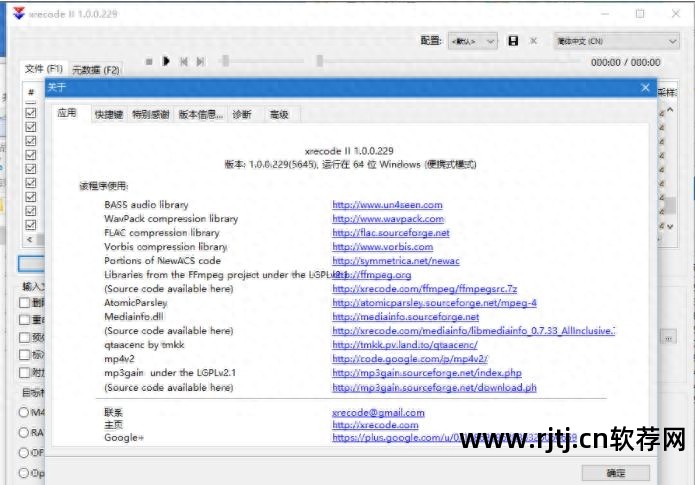The height and width of the screenshot is (485, 695).
Task: Select the Op output format radio button
Action: coord(24,473)
